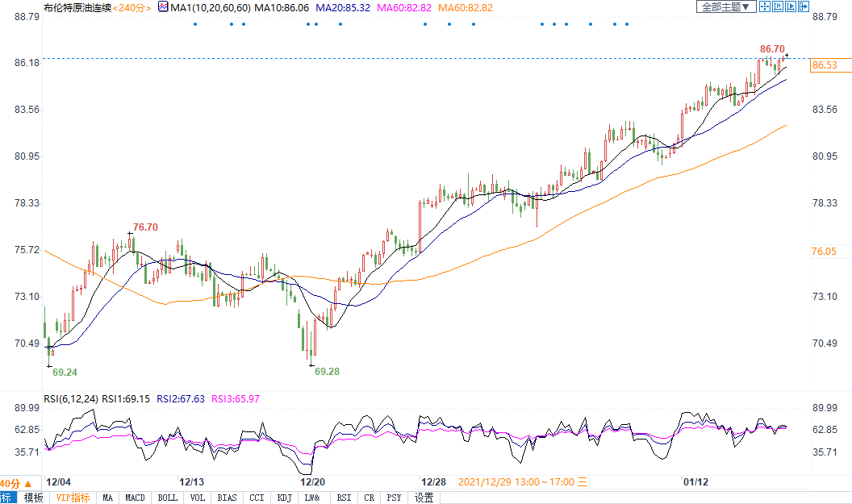The width and height of the screenshot is (852, 504).
Task: Click the 模板 button
Action: coord(33,498)
